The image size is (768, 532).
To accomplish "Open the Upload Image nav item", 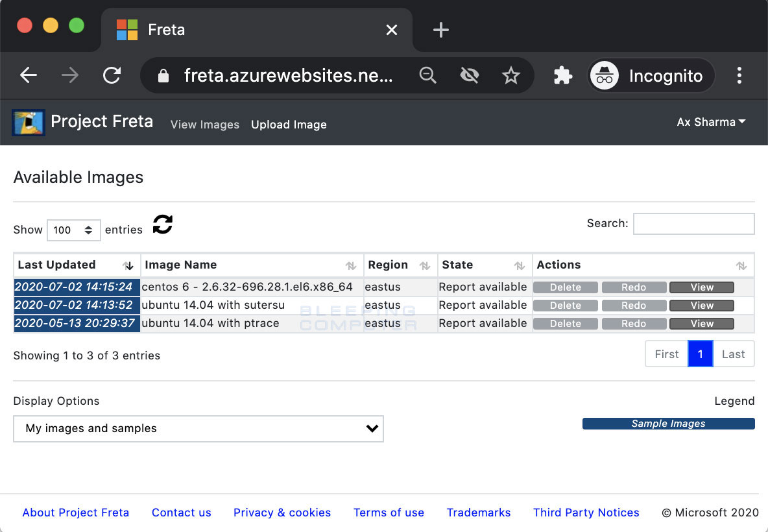I will tap(289, 125).
